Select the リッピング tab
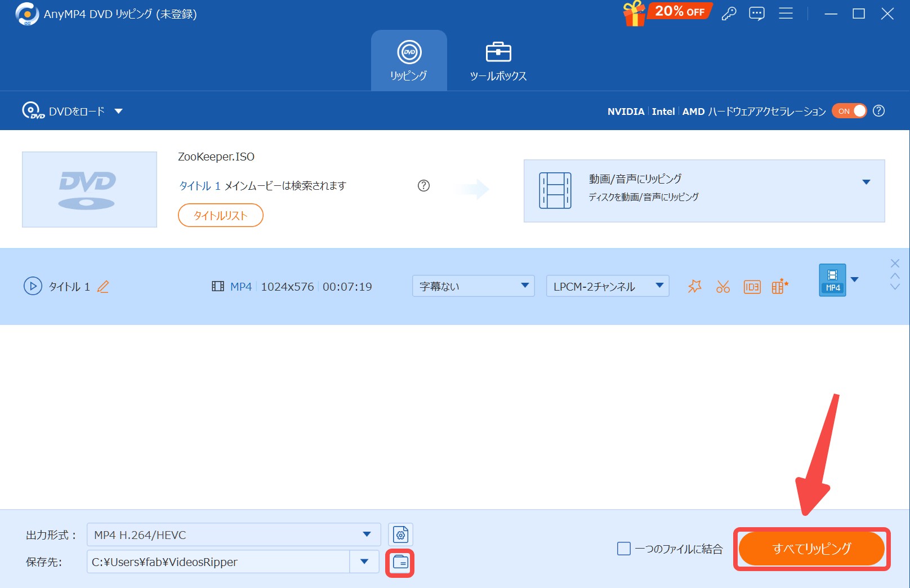910x588 pixels. [409, 61]
